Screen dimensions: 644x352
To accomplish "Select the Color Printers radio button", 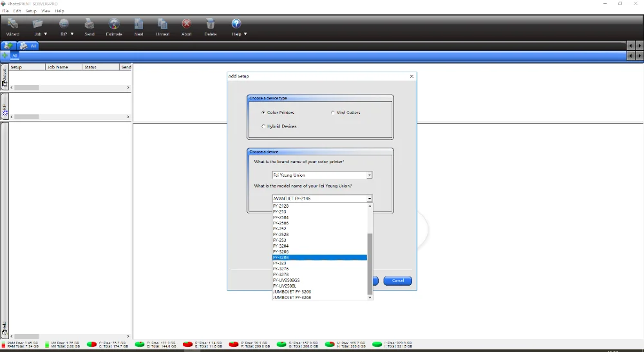I will 263,113.
